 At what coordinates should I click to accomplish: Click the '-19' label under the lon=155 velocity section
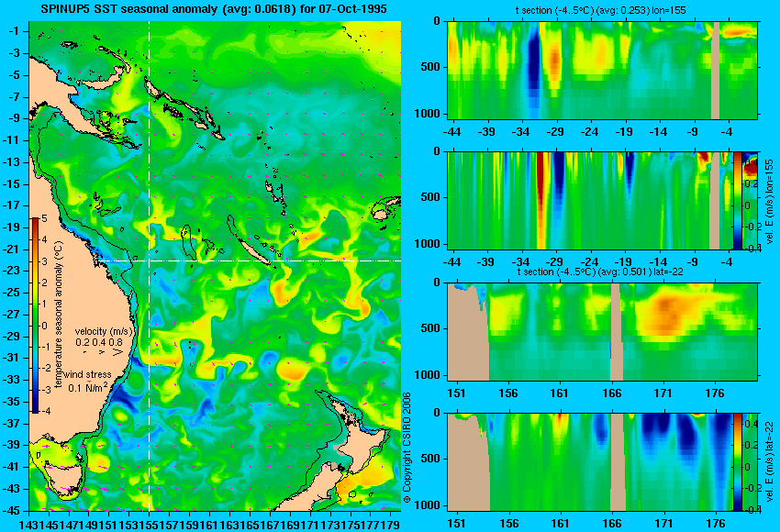(x=623, y=262)
